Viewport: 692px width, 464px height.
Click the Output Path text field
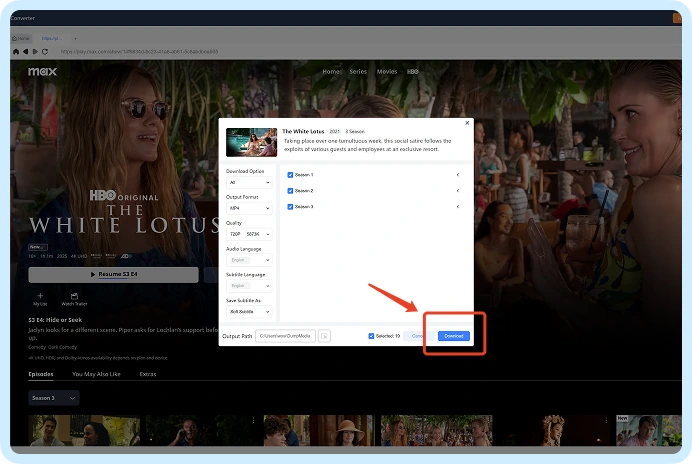pyautogui.click(x=286, y=336)
